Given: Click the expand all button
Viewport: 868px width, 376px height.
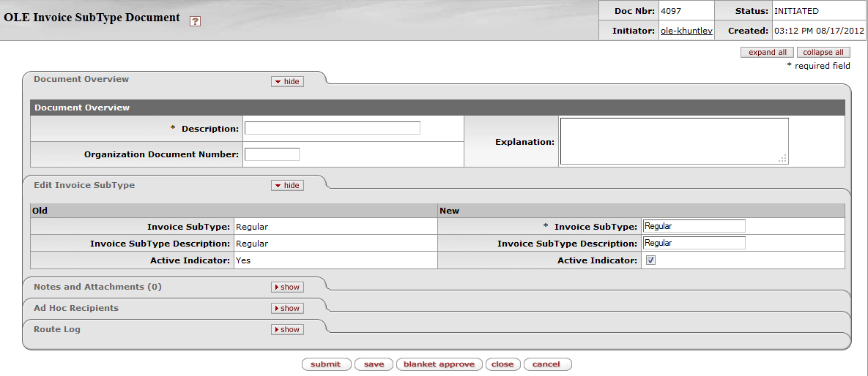Looking at the screenshot, I should coord(767,53).
